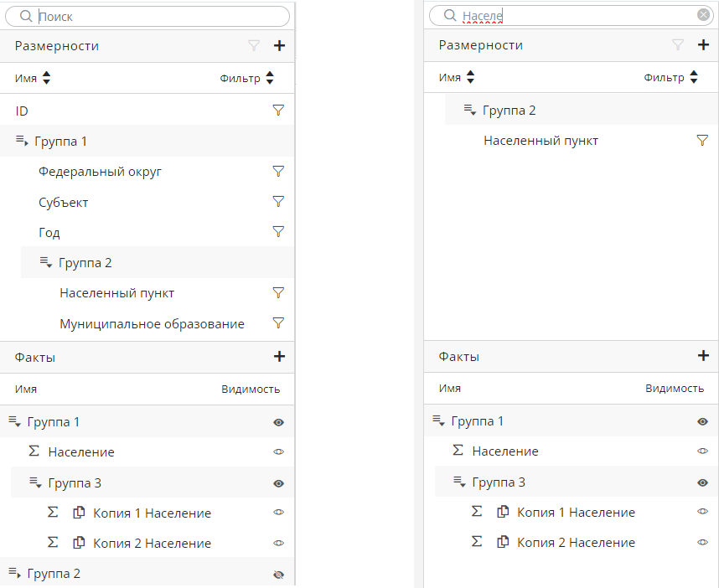
Task: Click the copy icon of Копия 1 Население in left panel
Action: point(80,513)
